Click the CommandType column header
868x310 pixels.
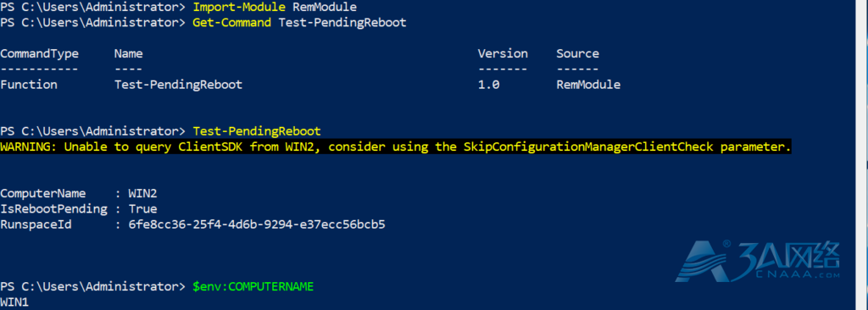click(x=39, y=53)
